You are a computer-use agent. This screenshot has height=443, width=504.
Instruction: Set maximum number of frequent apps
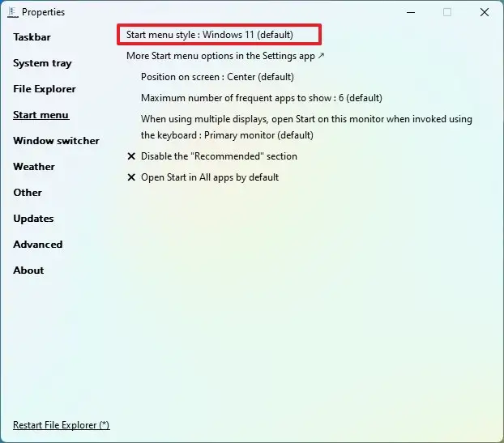click(261, 98)
